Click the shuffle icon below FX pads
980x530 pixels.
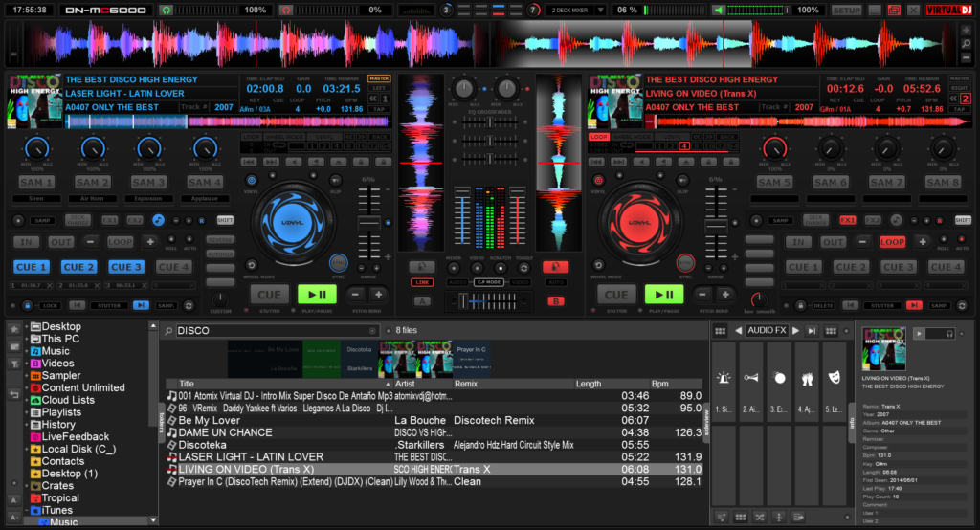759,517
